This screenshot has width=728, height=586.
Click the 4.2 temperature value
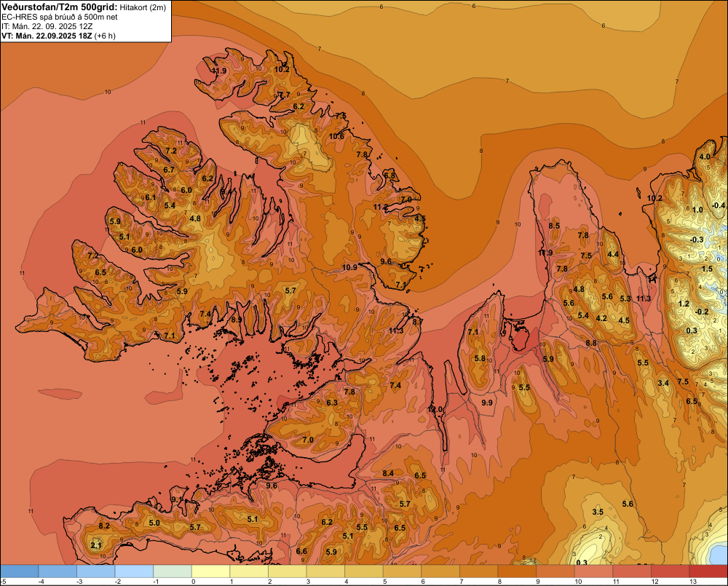pyautogui.click(x=602, y=319)
